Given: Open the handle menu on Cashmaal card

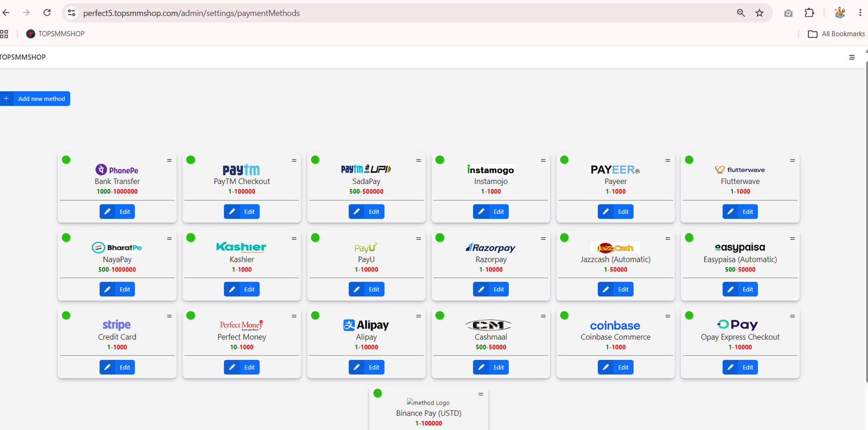Looking at the screenshot, I should click(x=543, y=316).
